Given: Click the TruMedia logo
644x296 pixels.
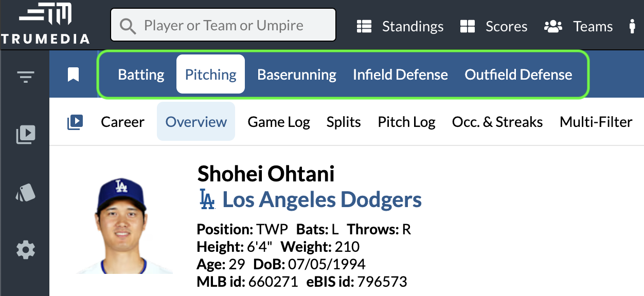Looking at the screenshot, I should [x=45, y=24].
